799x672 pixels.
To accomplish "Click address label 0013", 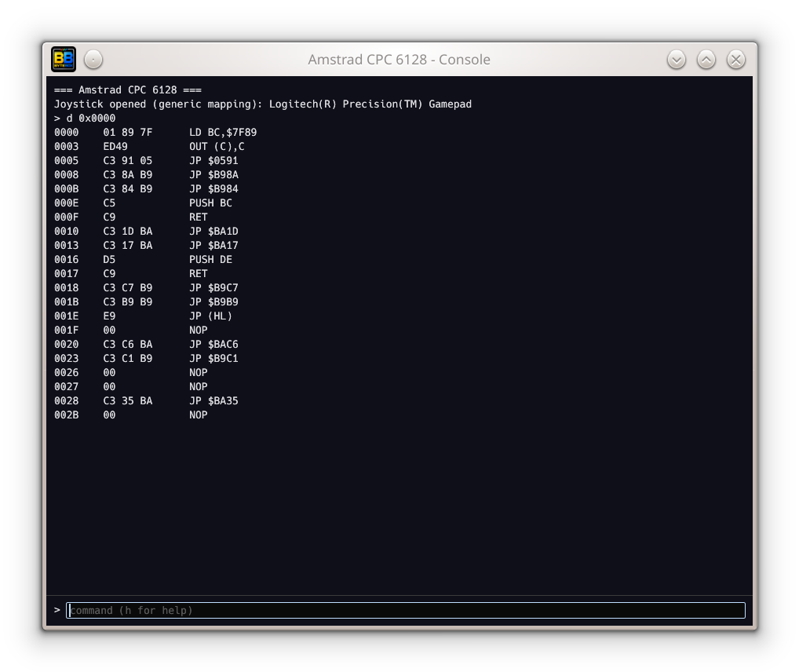I will click(67, 246).
